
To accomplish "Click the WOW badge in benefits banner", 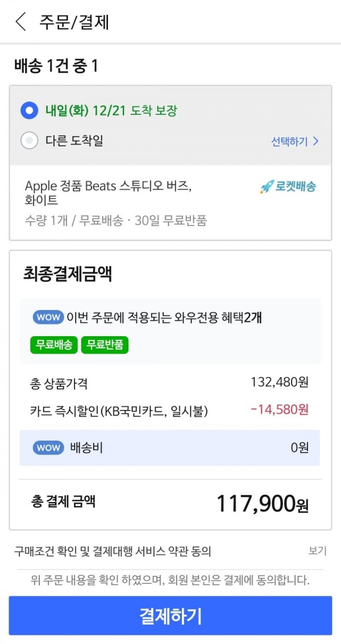I will [x=48, y=317].
